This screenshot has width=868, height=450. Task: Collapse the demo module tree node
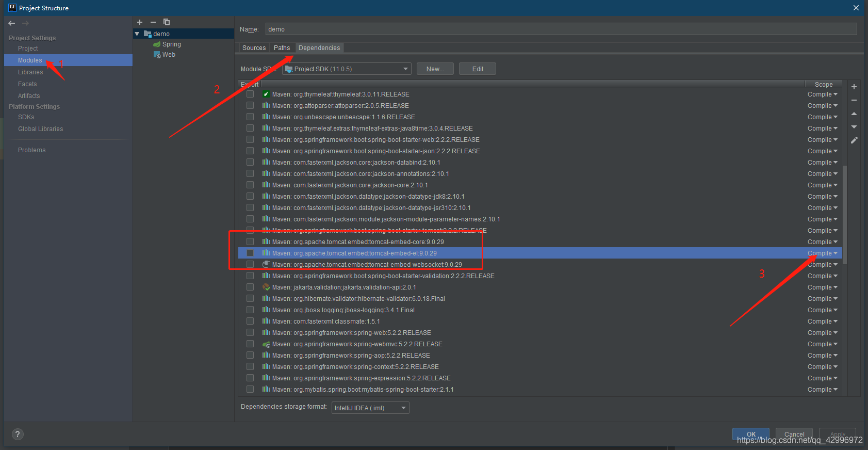137,34
